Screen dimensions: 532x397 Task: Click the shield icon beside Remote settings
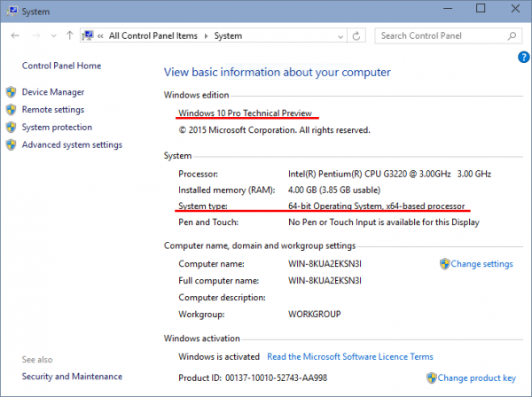(12, 110)
